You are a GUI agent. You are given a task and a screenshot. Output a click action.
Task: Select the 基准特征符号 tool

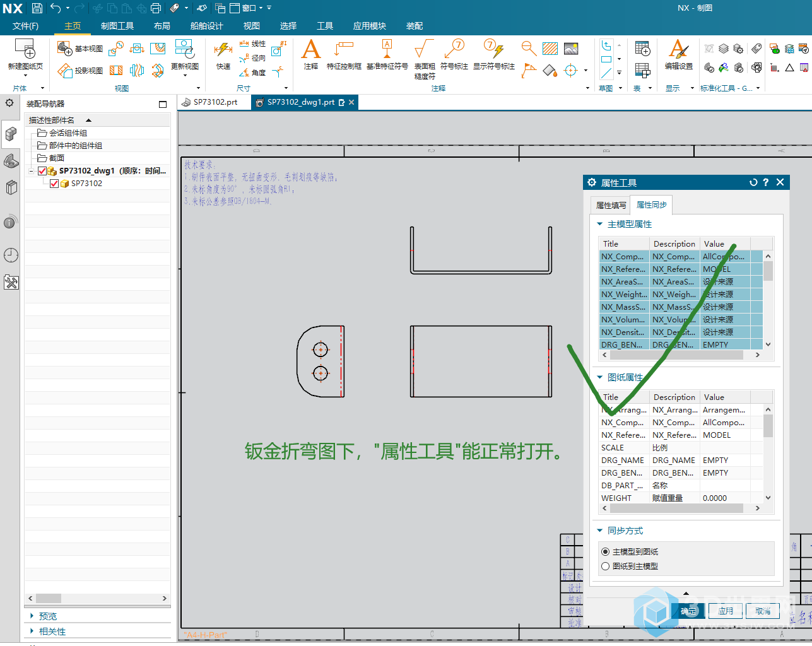[387, 55]
